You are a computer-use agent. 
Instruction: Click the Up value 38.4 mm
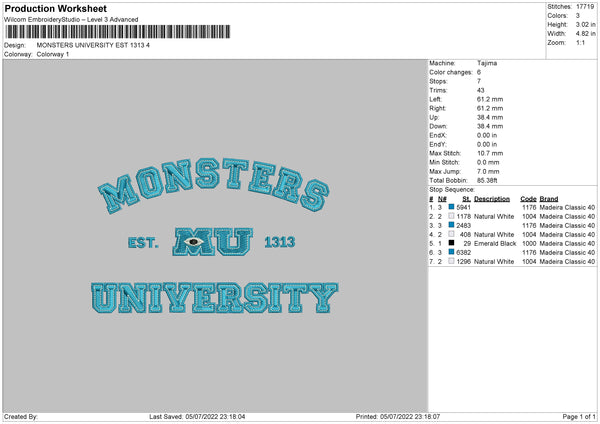490,117
